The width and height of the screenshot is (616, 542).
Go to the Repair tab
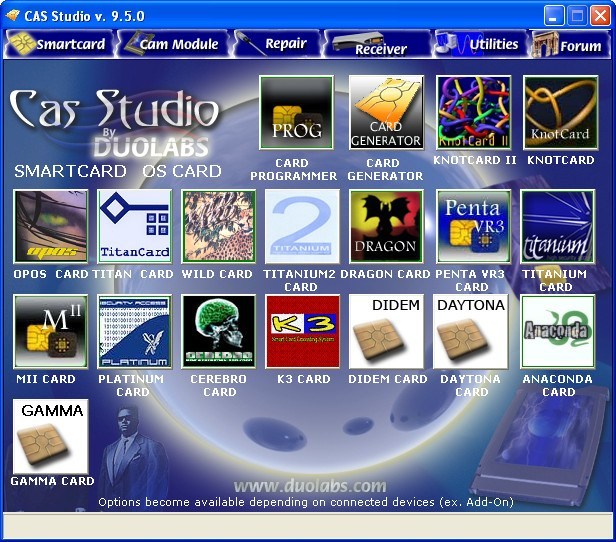[x=277, y=44]
